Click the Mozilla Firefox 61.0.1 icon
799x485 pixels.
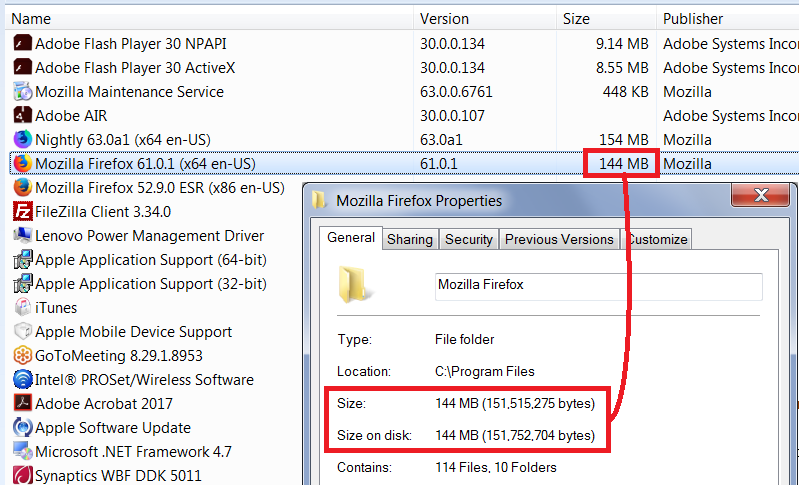(x=22, y=163)
